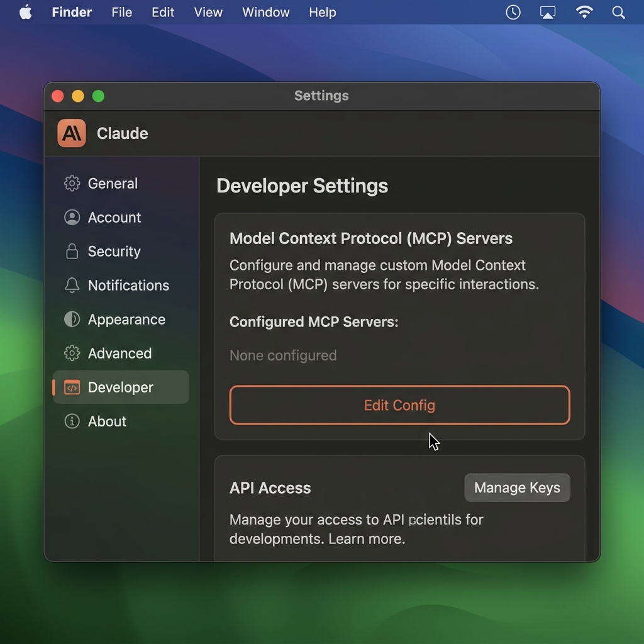Select the Developer sidebar item
Screen dimensions: 644x644
click(121, 387)
